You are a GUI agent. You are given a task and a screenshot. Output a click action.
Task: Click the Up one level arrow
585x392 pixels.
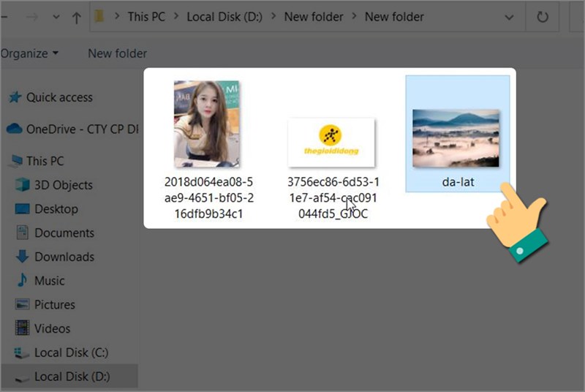(x=77, y=17)
